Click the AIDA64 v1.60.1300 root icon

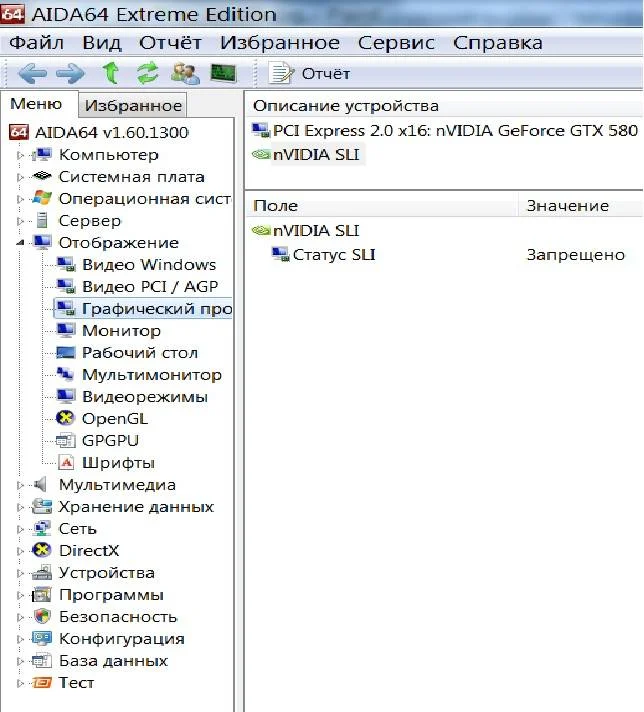click(19, 132)
